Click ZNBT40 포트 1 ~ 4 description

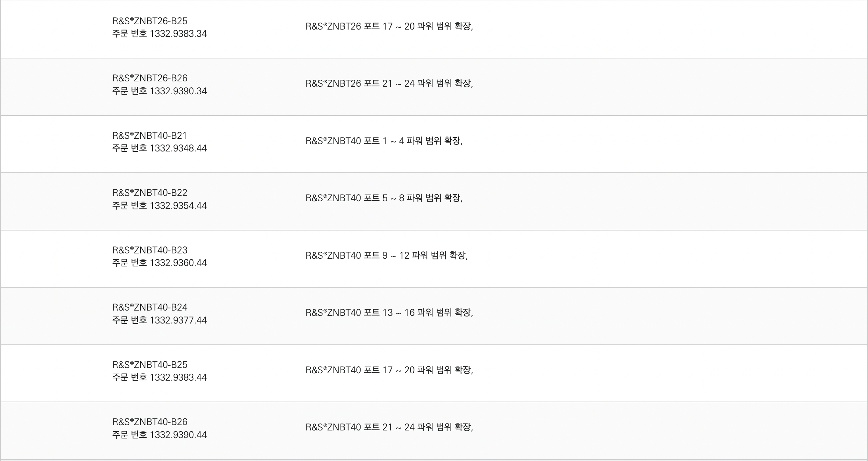pyautogui.click(x=384, y=141)
